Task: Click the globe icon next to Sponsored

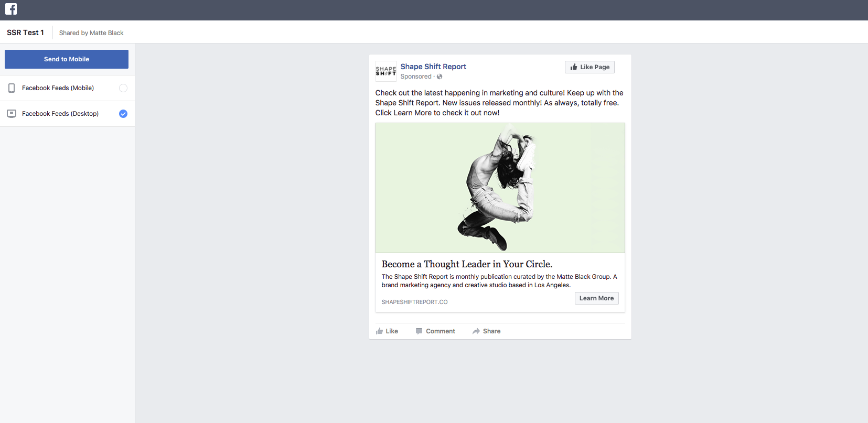Action: (440, 77)
